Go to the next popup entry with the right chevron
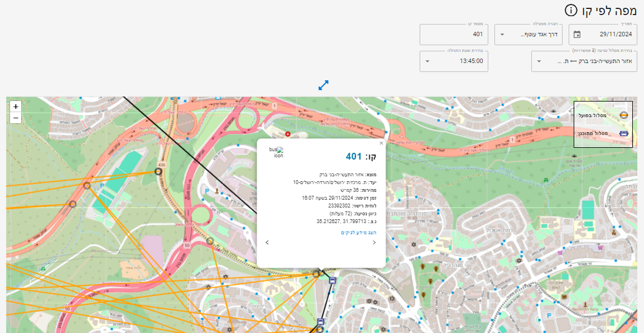The image size is (644, 333). point(374,242)
